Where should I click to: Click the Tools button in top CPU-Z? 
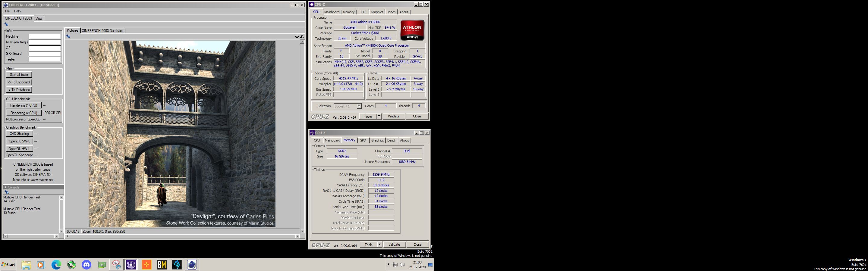click(x=368, y=116)
